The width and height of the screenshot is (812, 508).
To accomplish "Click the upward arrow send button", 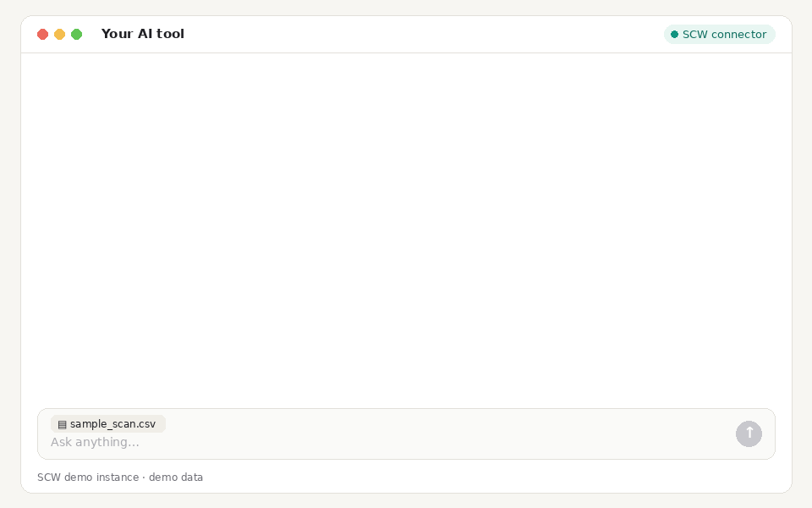I will 749,433.
